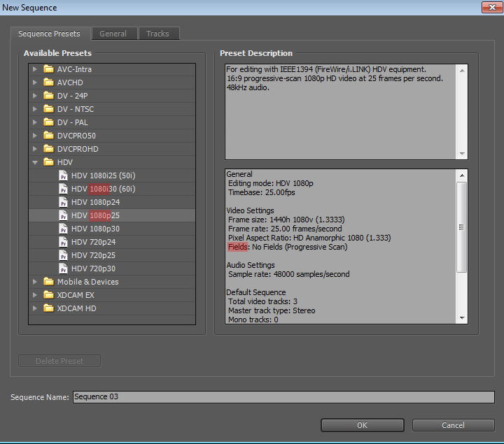Click settings details scrollbar down arrow
Viewport: 504px width, 444px height.
462,318
